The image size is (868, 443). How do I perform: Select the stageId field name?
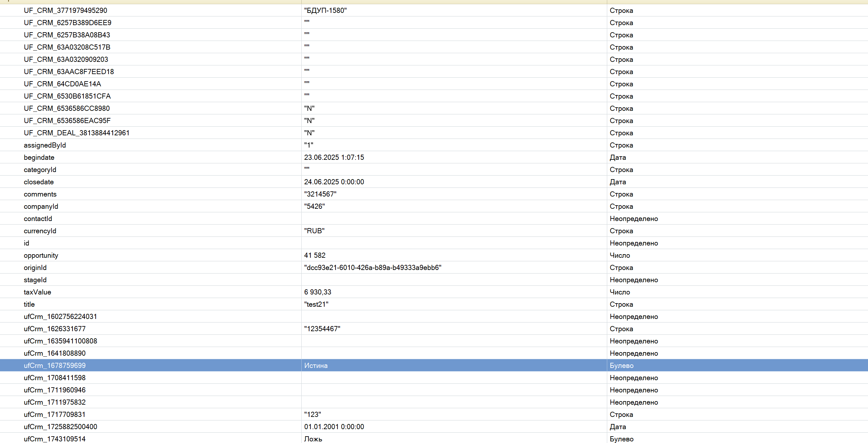pyautogui.click(x=35, y=280)
